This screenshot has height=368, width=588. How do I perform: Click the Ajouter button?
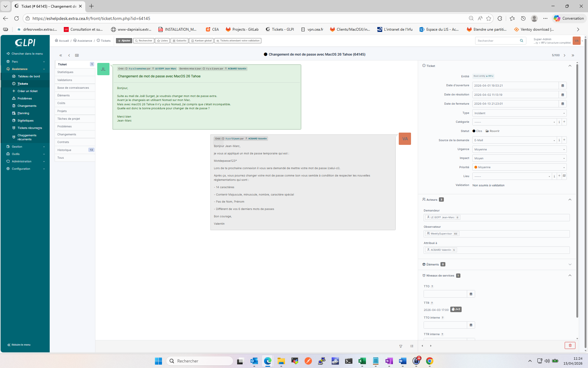tap(124, 41)
